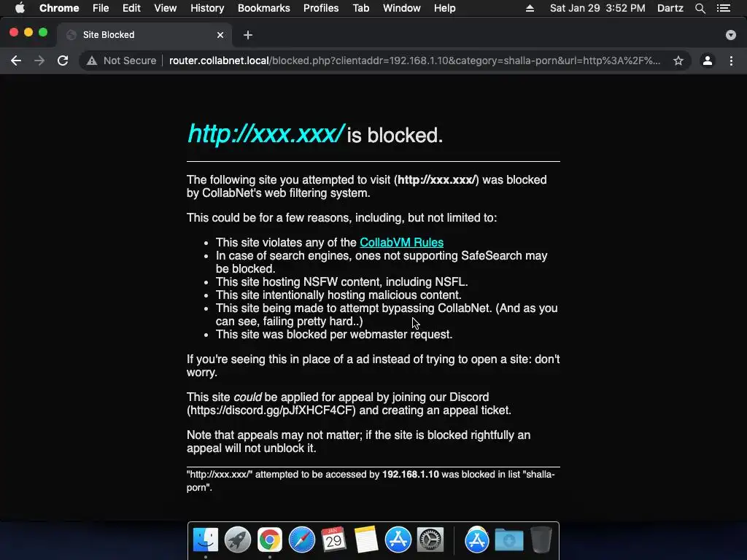Open the tab search dropdown arrow
Image resolution: width=747 pixels, height=560 pixels.
731,35
